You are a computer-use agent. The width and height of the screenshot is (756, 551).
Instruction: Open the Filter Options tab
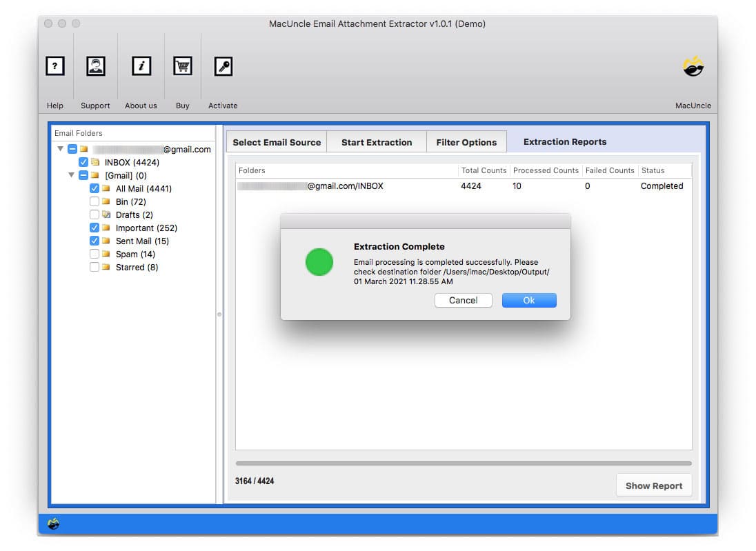click(466, 142)
